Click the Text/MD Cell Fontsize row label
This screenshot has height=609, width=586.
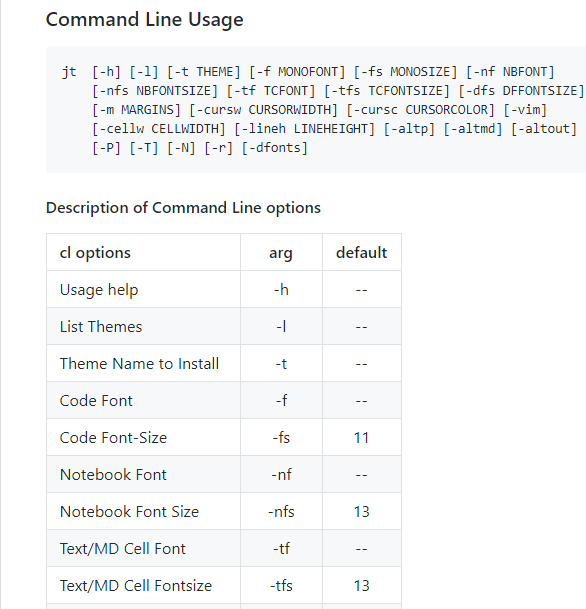(x=136, y=586)
